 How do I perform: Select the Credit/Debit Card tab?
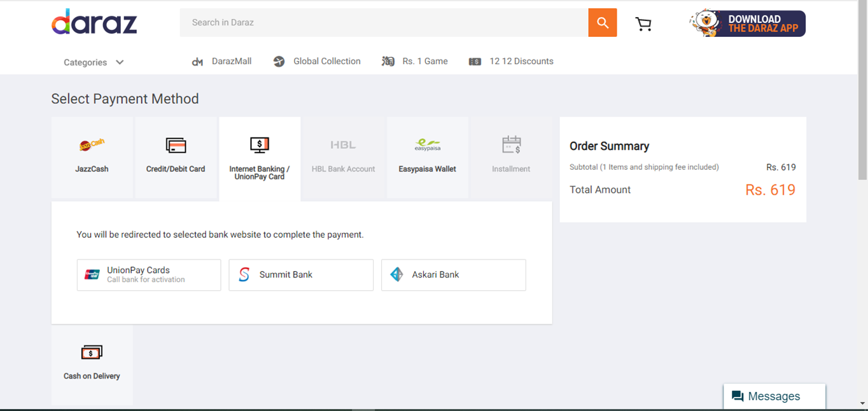coord(176,158)
